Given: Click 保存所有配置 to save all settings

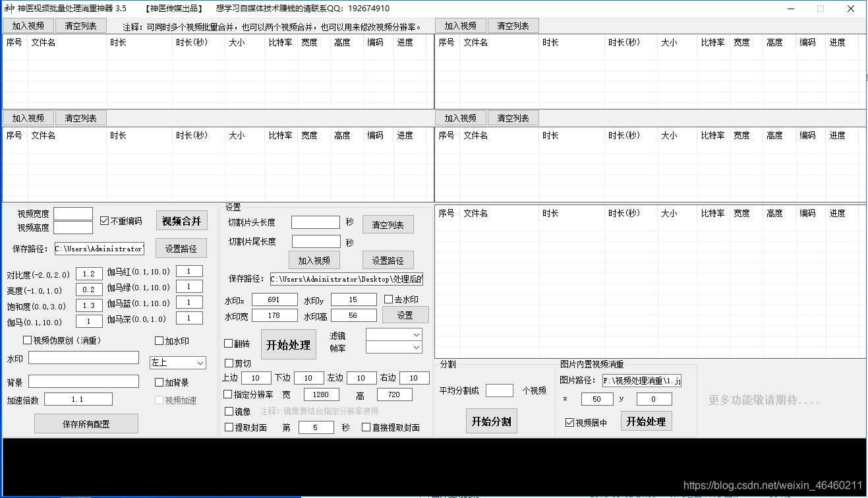Looking at the screenshot, I should (x=86, y=423).
